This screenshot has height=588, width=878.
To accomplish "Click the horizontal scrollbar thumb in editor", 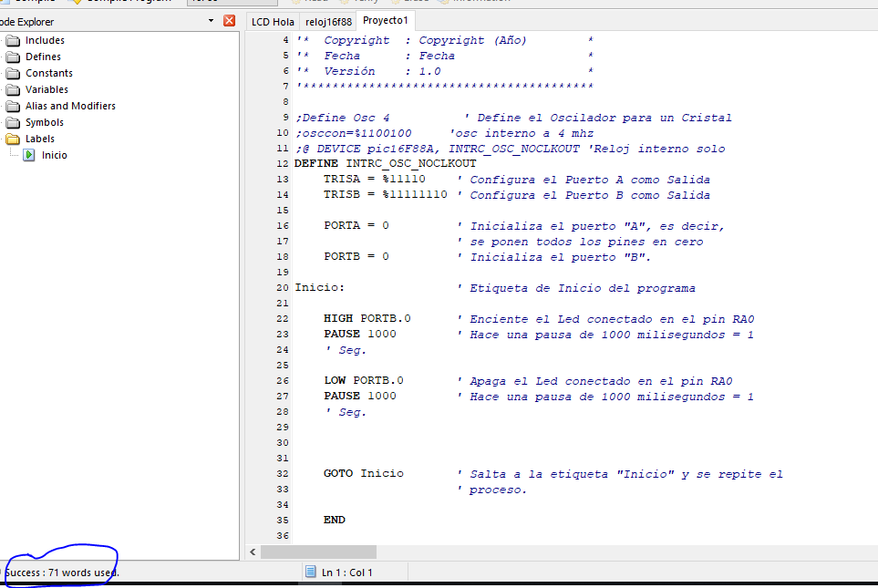I will click(318, 552).
